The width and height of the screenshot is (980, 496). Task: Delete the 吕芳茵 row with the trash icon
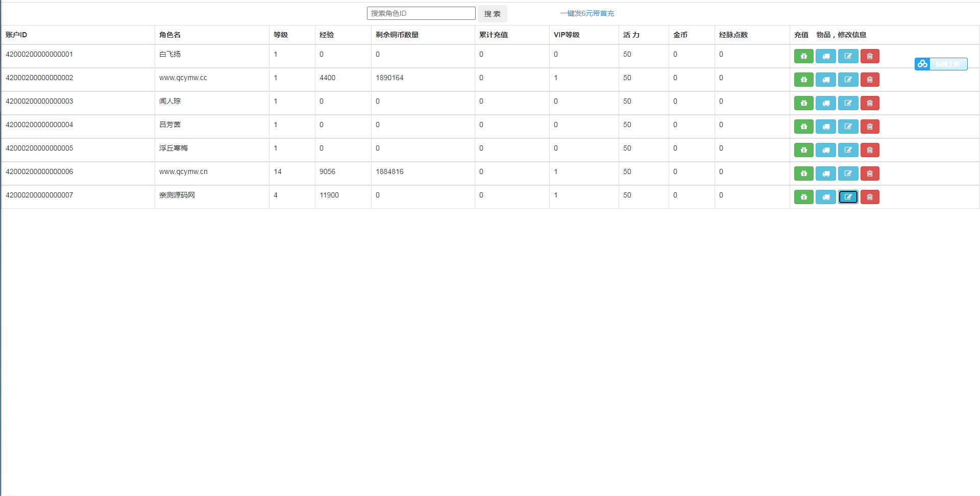[870, 127]
